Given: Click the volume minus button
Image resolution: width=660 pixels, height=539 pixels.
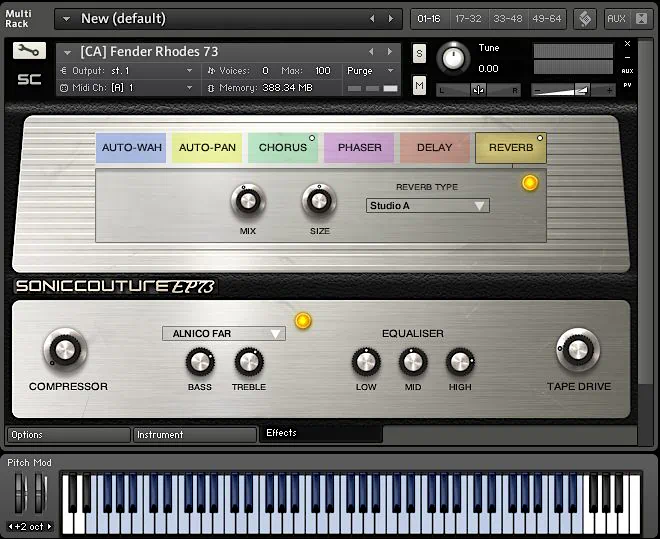Looking at the screenshot, I should [537, 90].
